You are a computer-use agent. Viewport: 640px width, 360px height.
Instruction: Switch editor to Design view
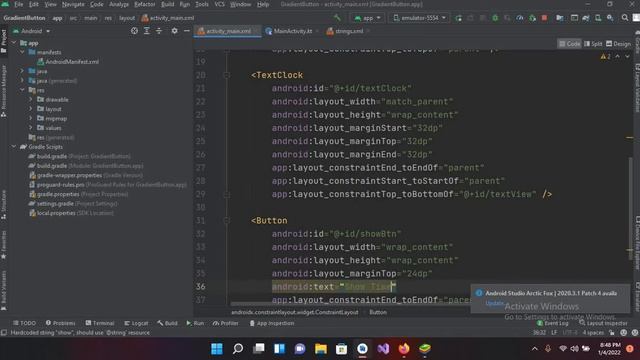click(x=618, y=44)
